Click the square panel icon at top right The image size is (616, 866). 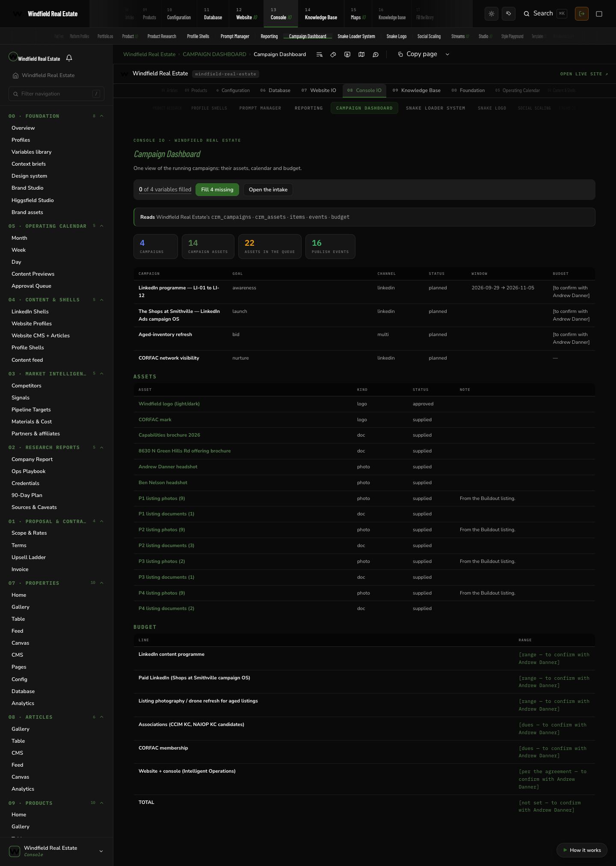599,14
